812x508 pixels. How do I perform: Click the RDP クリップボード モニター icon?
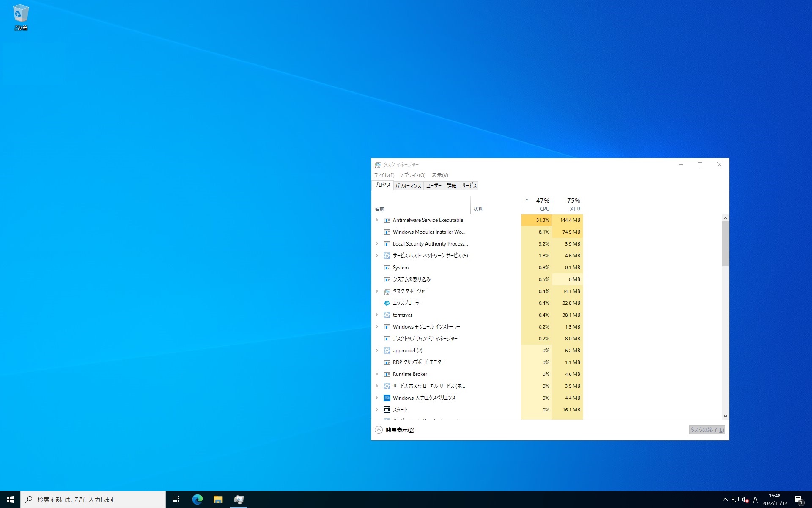[x=387, y=362]
